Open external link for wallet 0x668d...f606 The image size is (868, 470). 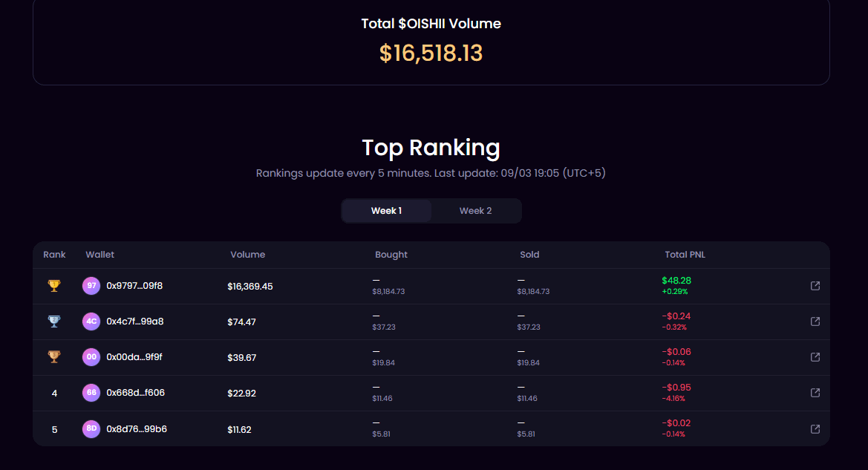[815, 393]
